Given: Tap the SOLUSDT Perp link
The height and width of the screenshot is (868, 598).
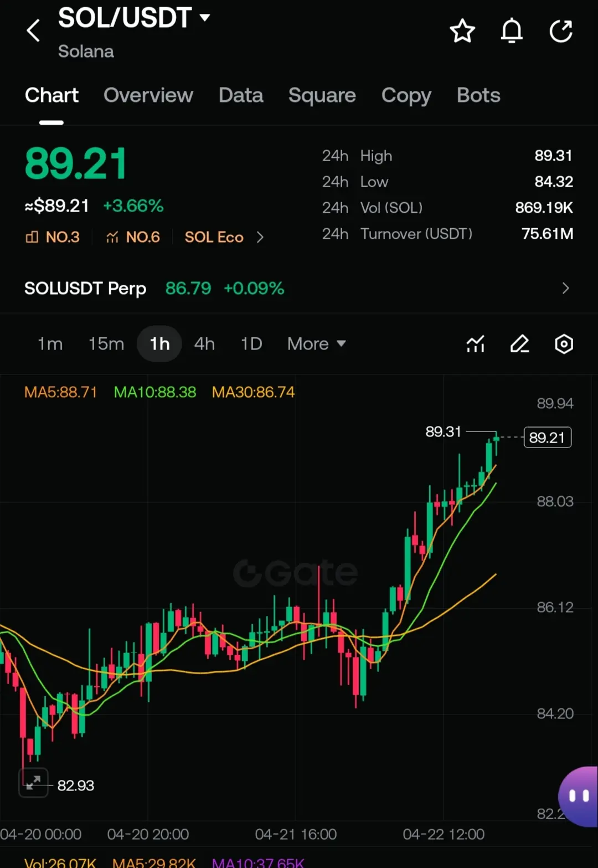Looking at the screenshot, I should [x=85, y=288].
